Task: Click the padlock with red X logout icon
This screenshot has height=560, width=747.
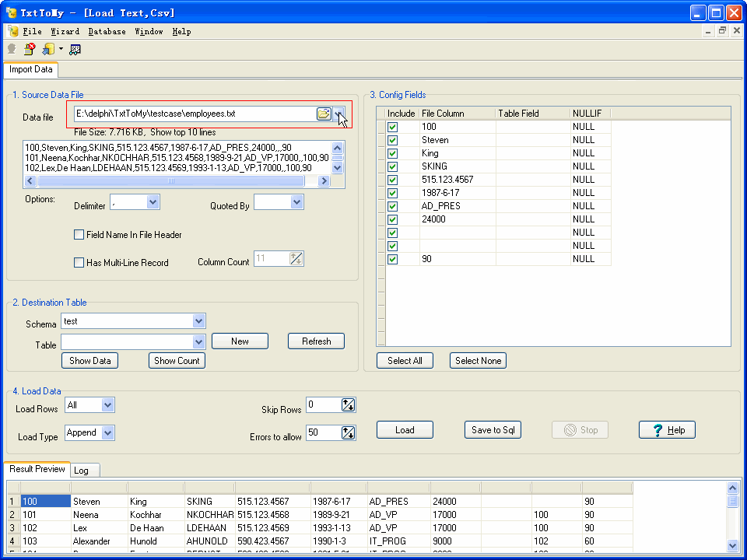Action: point(30,49)
